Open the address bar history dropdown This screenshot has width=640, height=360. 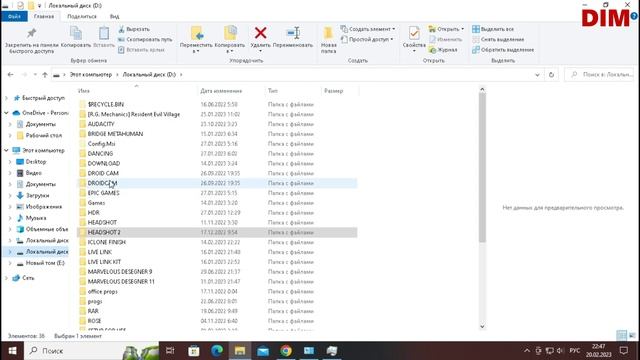click(x=537, y=75)
